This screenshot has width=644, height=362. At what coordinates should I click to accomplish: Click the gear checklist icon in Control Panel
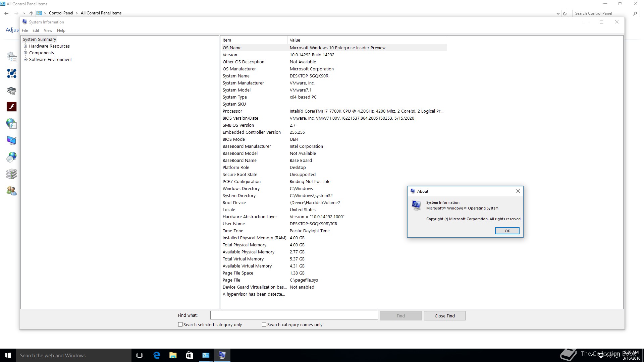[12, 57]
